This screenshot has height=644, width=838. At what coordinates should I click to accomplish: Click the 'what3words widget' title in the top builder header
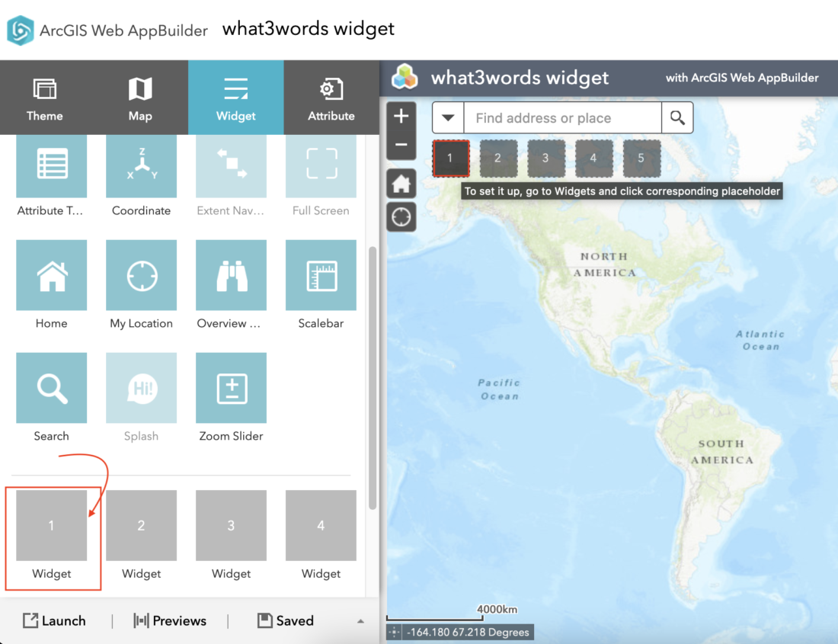point(309,29)
